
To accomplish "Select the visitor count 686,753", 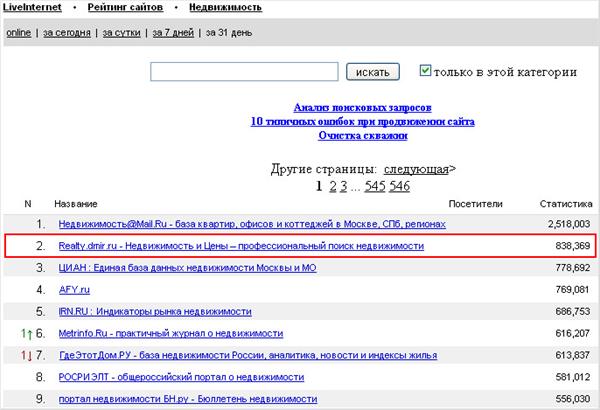I will (573, 311).
